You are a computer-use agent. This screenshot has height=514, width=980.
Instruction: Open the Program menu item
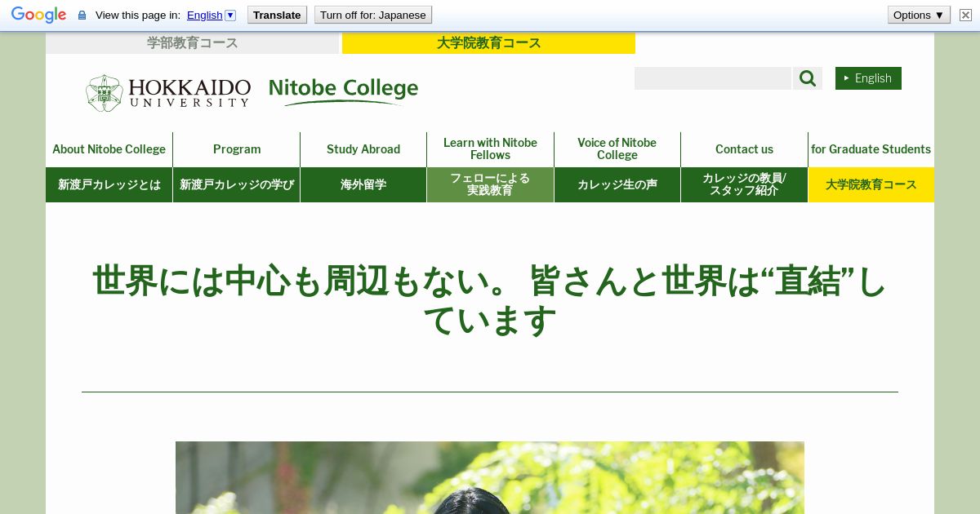(237, 149)
